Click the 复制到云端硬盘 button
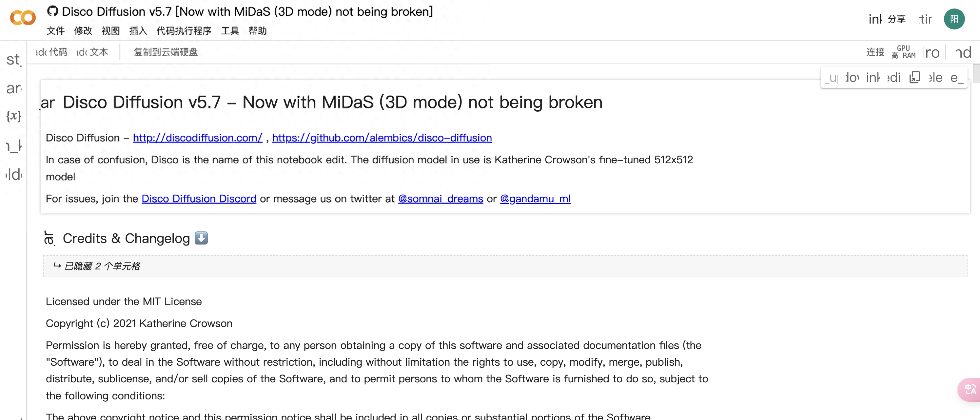The height and width of the screenshot is (420, 980). (166, 52)
